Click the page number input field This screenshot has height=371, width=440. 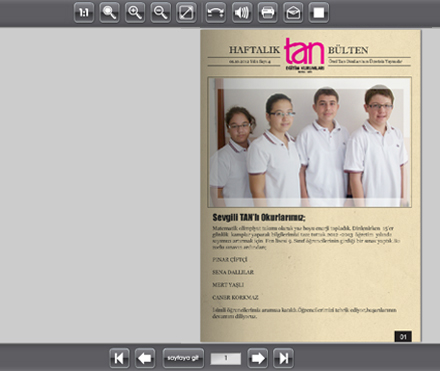click(x=226, y=359)
